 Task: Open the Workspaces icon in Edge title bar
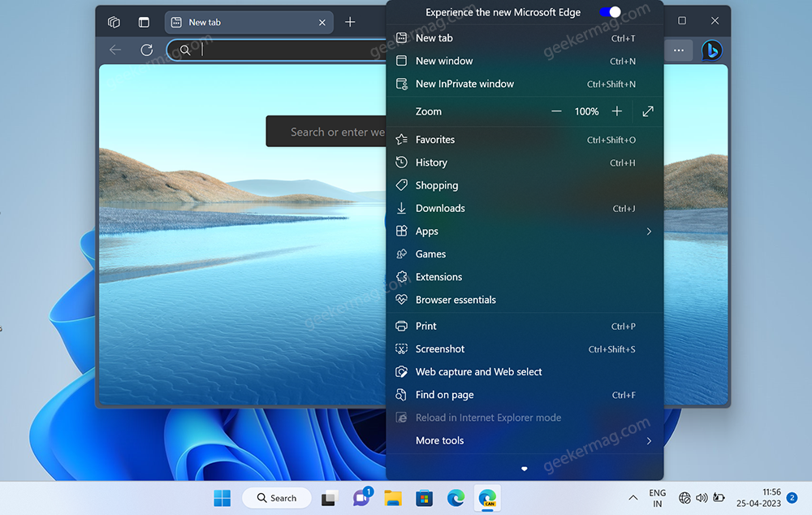coord(114,22)
